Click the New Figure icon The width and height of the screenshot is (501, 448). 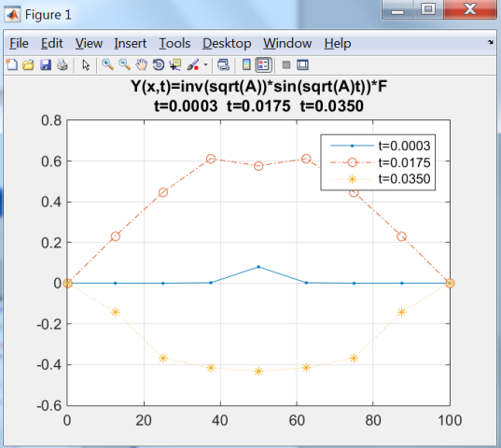(x=12, y=65)
